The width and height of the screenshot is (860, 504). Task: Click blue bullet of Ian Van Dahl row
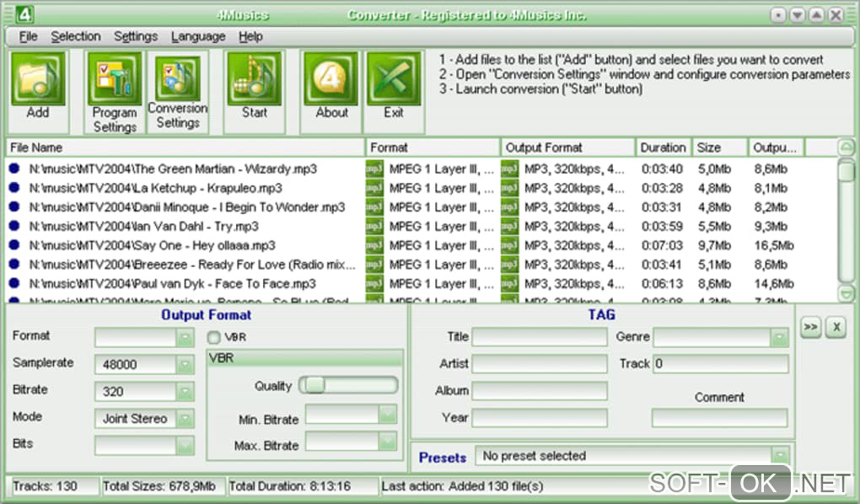pyautogui.click(x=15, y=226)
